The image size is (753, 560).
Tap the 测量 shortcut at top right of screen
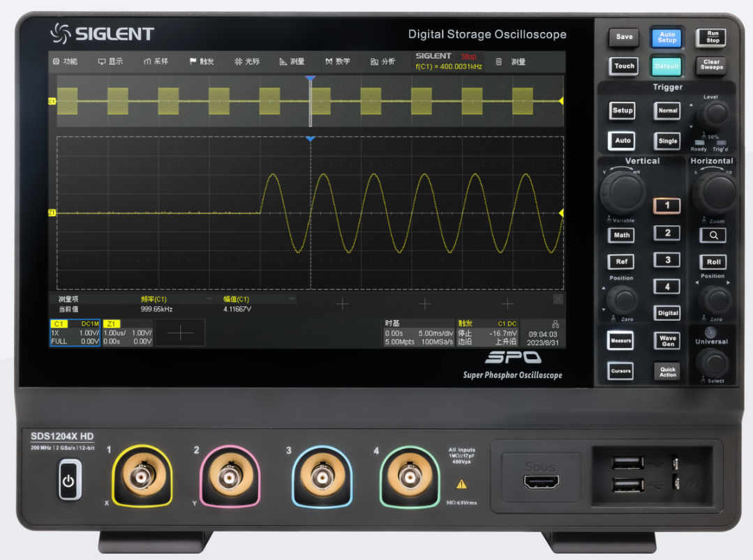point(512,62)
